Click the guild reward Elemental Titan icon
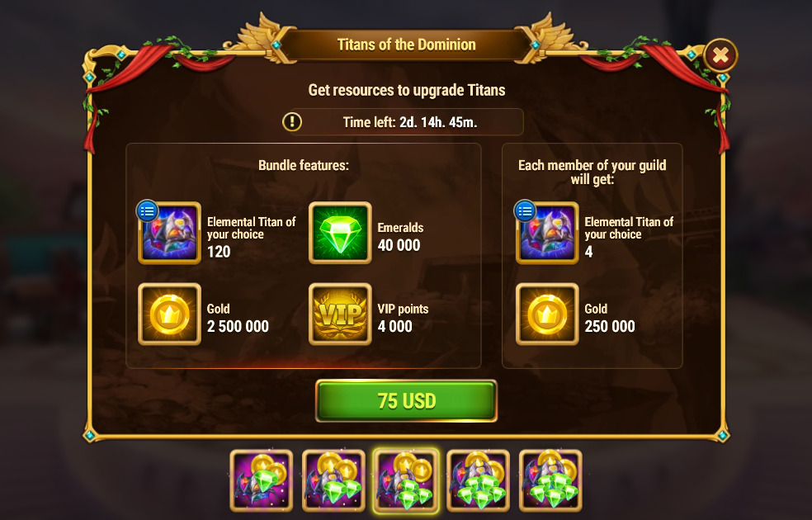Screen dimensions: 812x520 coord(547,233)
